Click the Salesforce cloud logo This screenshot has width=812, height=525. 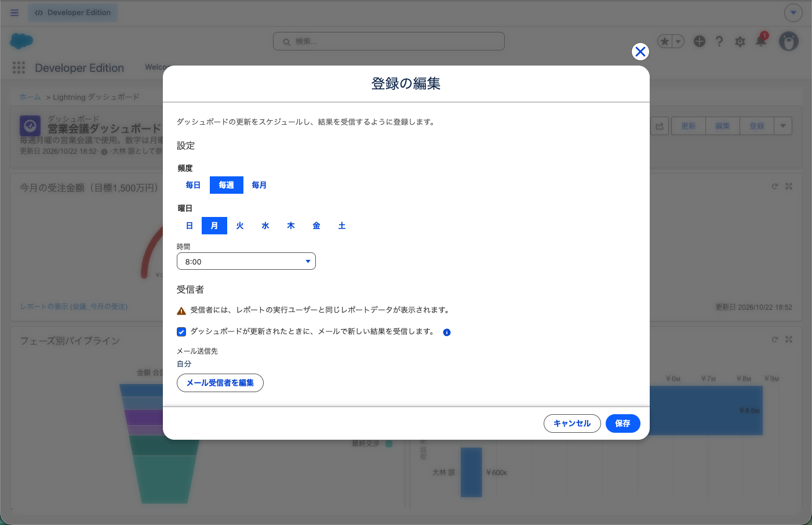[x=21, y=41]
